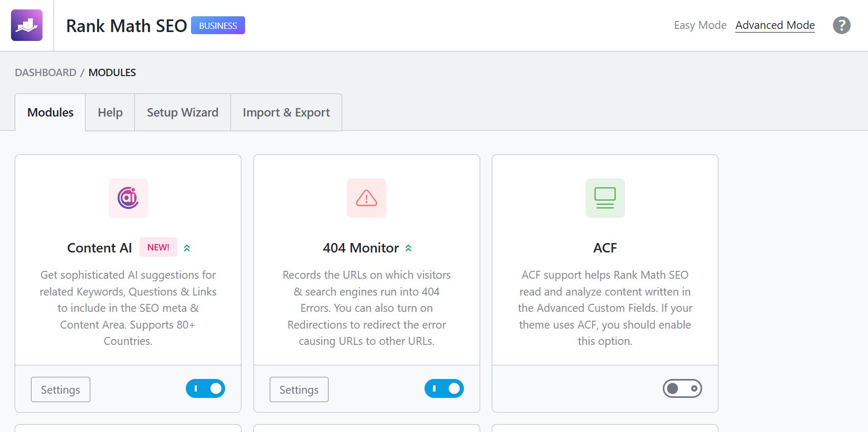Click the upgrade arrows beside 404 Monitor
The image size is (868, 432).
408,248
